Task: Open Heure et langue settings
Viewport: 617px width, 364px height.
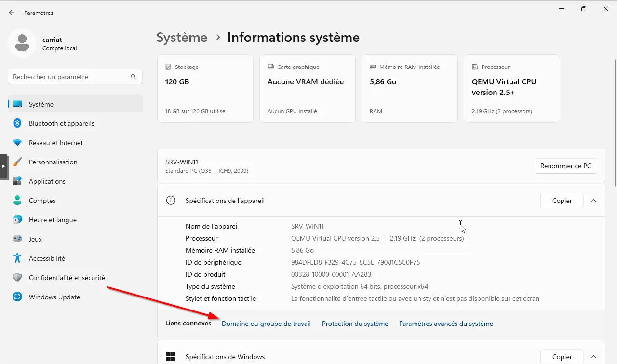Action: pyautogui.click(x=53, y=220)
